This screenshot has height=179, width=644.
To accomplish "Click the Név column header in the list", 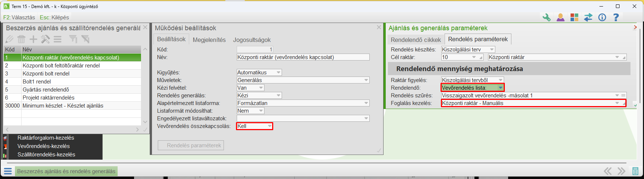I will tap(81, 50).
